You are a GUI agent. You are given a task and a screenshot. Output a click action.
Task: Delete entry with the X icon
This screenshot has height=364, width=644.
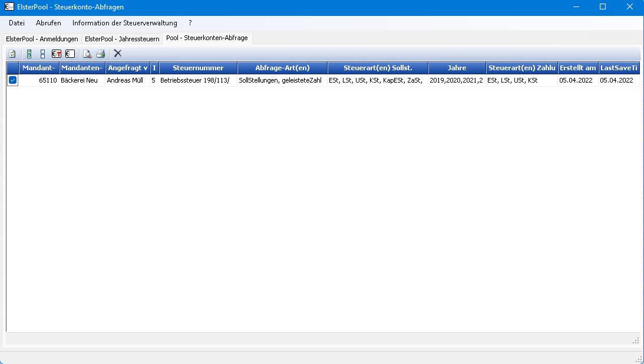tap(118, 54)
